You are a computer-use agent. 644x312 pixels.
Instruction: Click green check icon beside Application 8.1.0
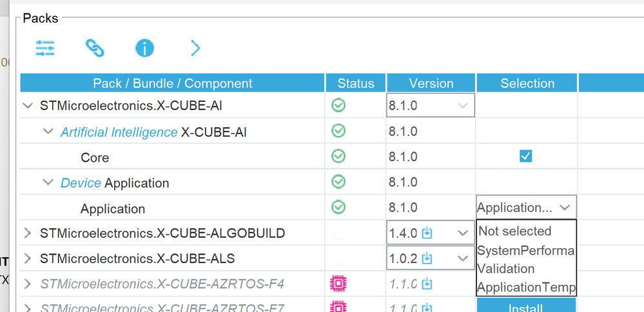click(338, 208)
